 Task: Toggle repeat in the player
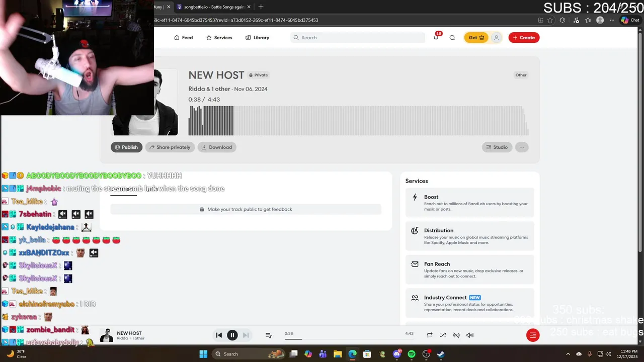430,335
